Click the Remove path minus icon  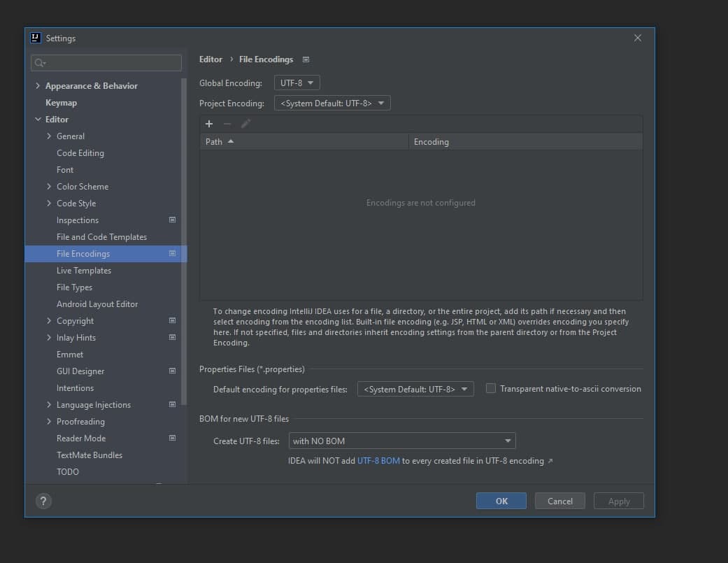(227, 124)
